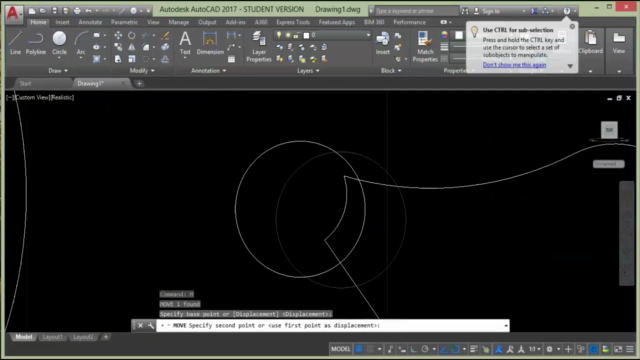Click the Sign In button

[x=491, y=11]
